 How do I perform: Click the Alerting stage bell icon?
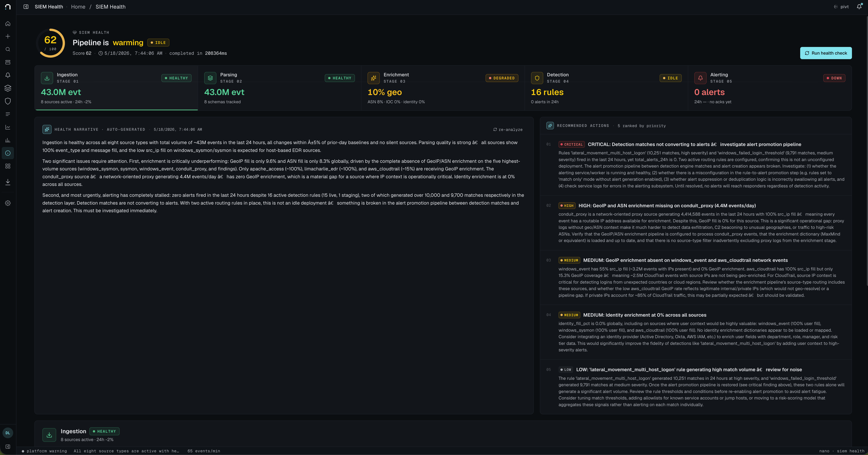point(700,78)
